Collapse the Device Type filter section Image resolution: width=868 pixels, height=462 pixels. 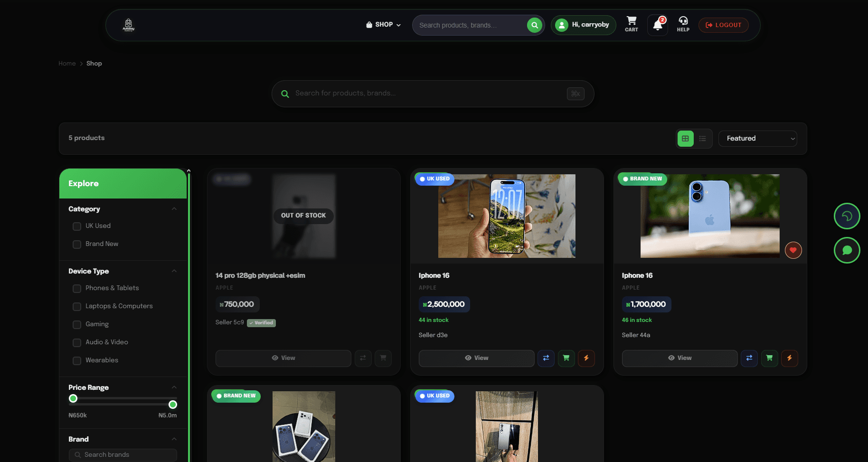tap(174, 271)
